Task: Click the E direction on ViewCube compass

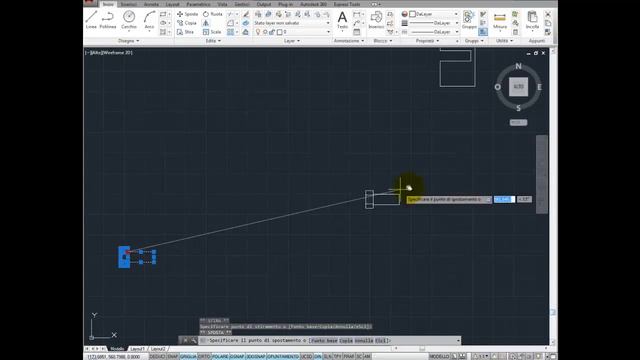Action: 540,87
